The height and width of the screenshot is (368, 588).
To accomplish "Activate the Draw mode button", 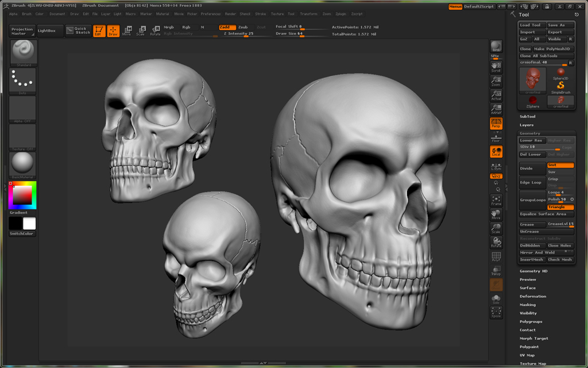I will (113, 31).
